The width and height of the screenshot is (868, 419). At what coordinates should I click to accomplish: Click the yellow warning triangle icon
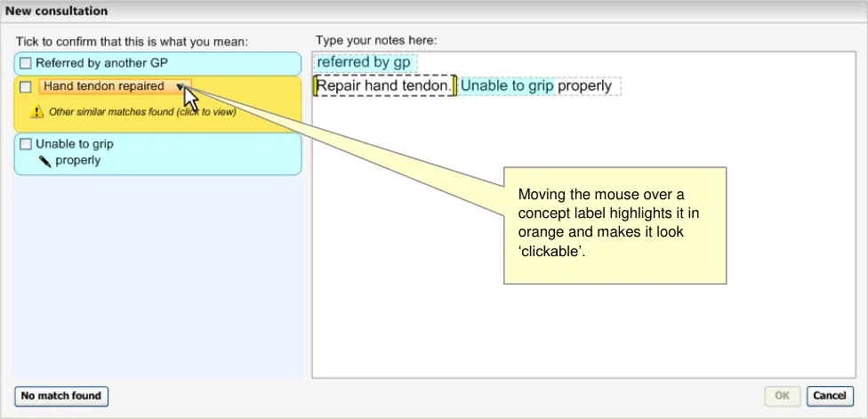coord(36,112)
